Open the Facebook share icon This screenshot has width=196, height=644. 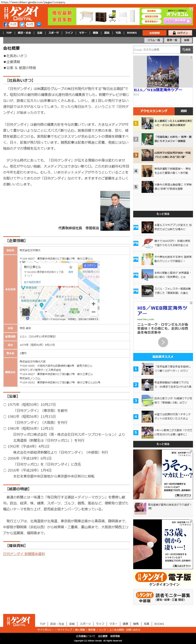pyautogui.click(x=6, y=24)
